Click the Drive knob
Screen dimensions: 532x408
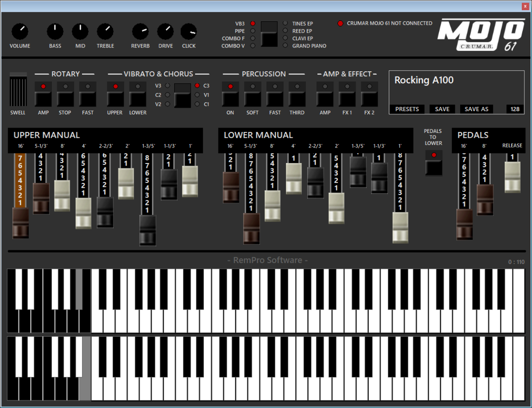point(165,31)
